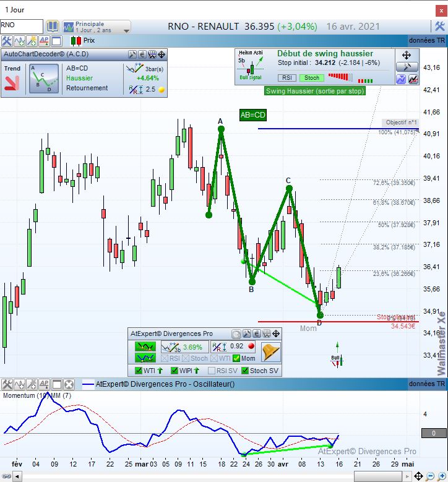Click the oscillator zero level label
448x482 pixels.
(x=434, y=433)
